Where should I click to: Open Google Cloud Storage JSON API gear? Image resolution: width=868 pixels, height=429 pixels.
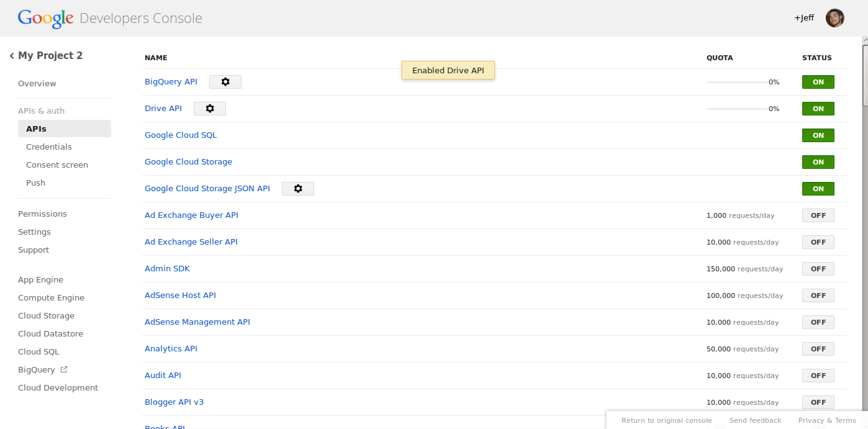click(x=298, y=189)
